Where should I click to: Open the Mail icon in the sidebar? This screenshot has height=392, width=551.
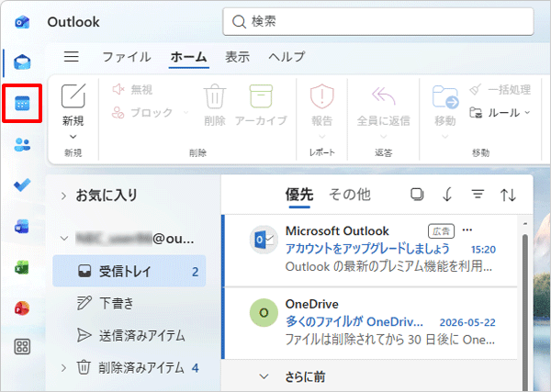click(22, 62)
